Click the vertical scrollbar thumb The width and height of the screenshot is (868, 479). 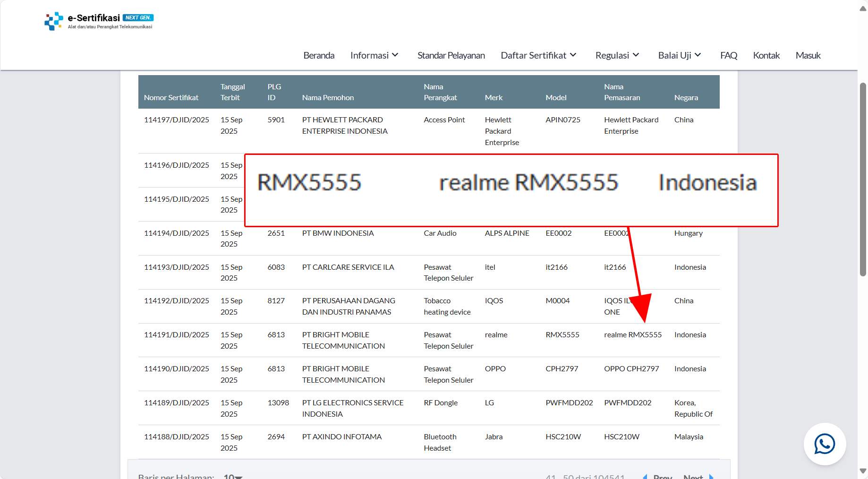click(x=863, y=180)
